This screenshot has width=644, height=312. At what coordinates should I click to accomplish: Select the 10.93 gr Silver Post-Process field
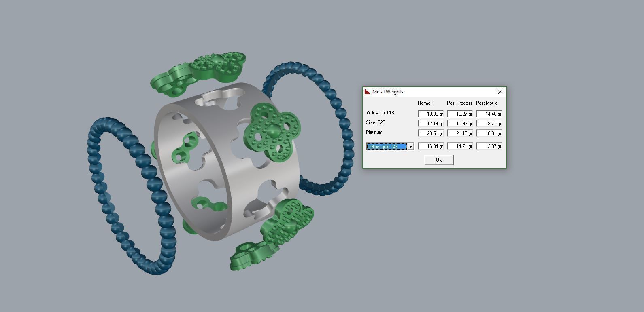[x=460, y=124]
